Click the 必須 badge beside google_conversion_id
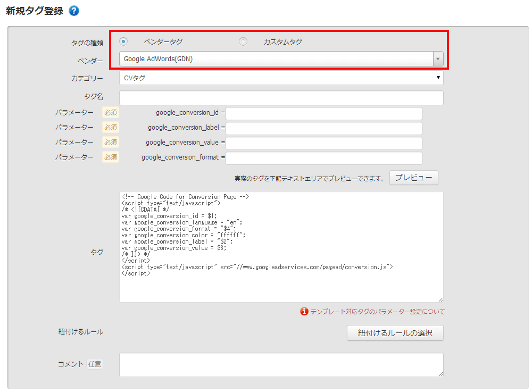This screenshot has width=532, height=392. pyautogui.click(x=111, y=113)
